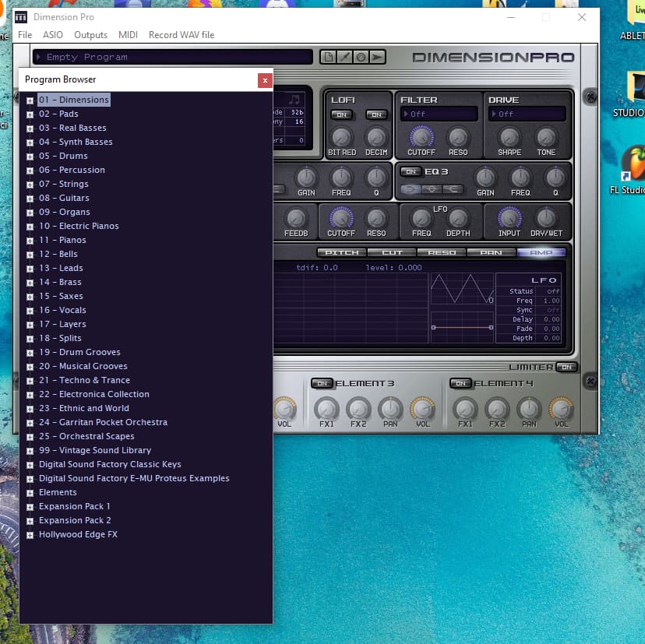
Task: Click the FEEDB knob
Action: pos(296,218)
